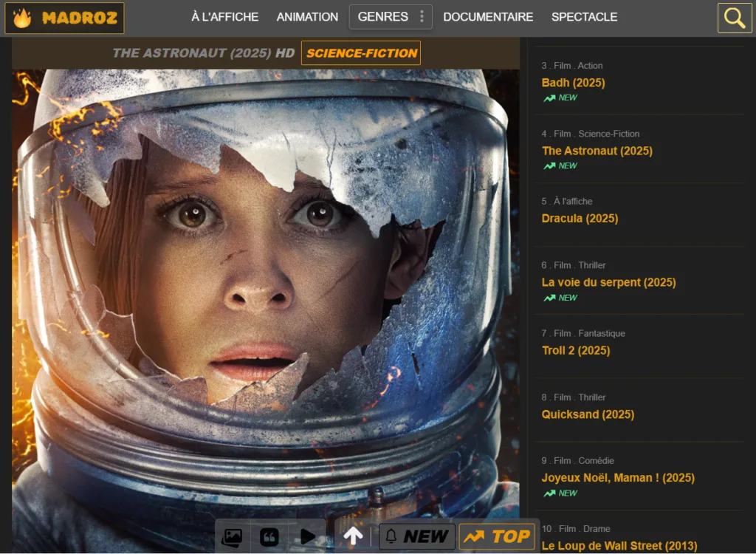Open the Dracula (2025) link

580,218
